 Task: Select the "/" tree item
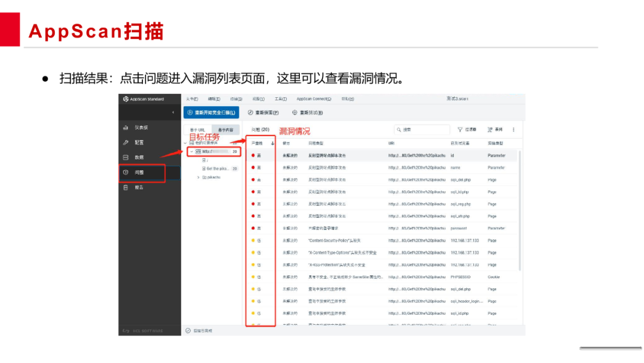[205, 161]
